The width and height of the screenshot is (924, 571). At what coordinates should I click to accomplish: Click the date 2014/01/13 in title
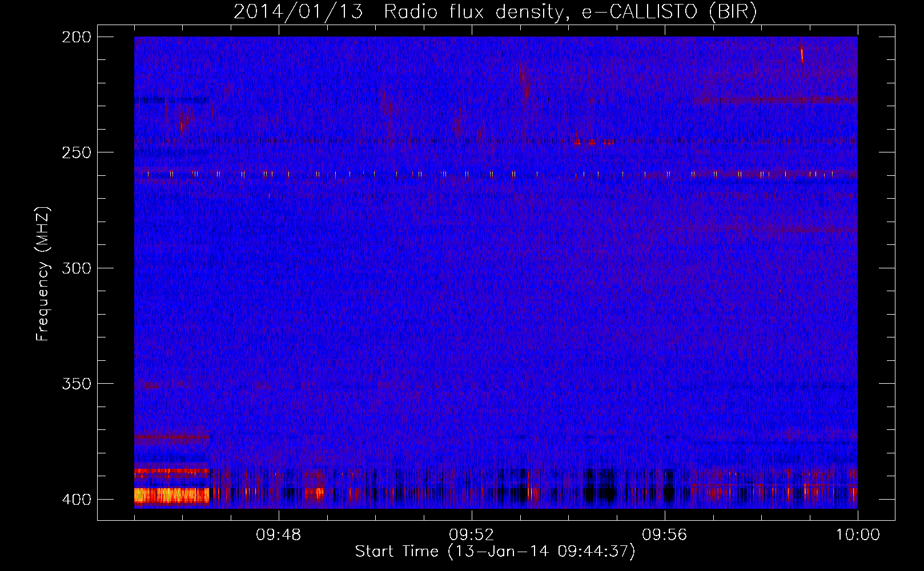pos(298,12)
